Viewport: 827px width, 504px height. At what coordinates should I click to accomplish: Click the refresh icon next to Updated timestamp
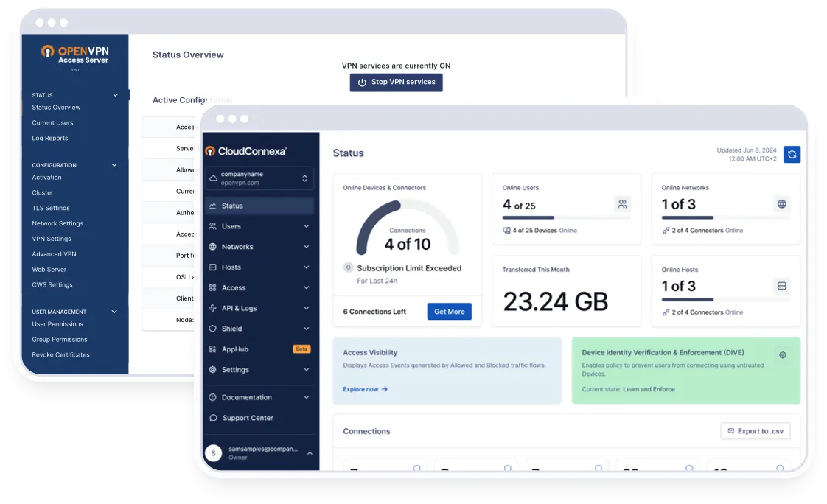(792, 155)
